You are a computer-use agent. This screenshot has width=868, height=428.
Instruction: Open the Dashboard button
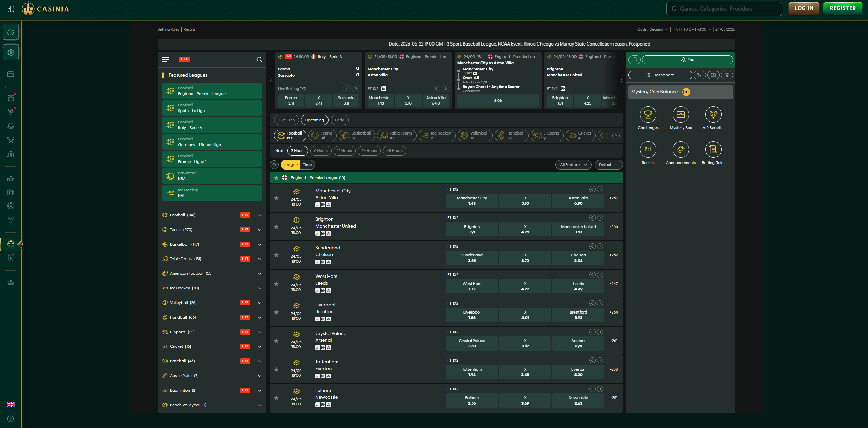660,75
